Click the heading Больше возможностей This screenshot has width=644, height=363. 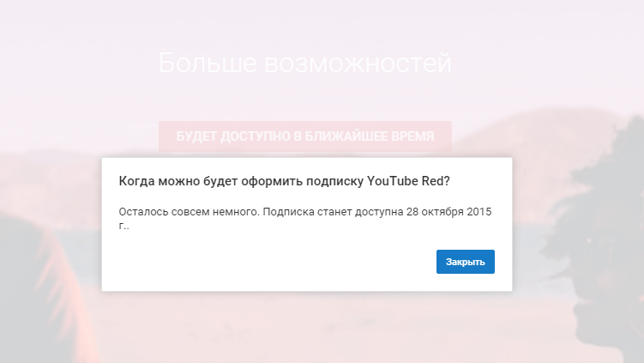click(x=305, y=63)
